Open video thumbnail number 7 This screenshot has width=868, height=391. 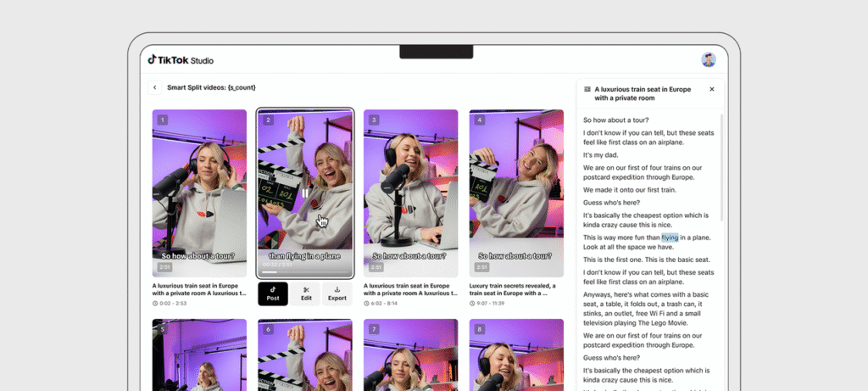[x=411, y=355]
